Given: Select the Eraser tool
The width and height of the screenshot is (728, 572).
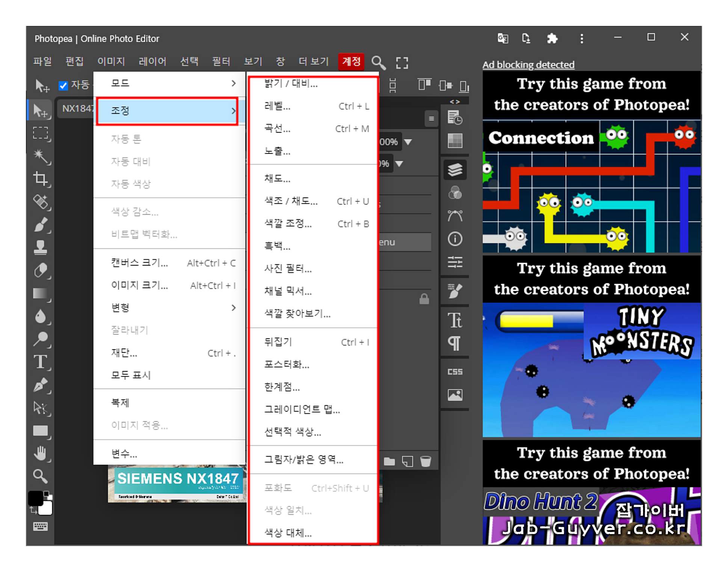Looking at the screenshot, I should click(x=41, y=270).
